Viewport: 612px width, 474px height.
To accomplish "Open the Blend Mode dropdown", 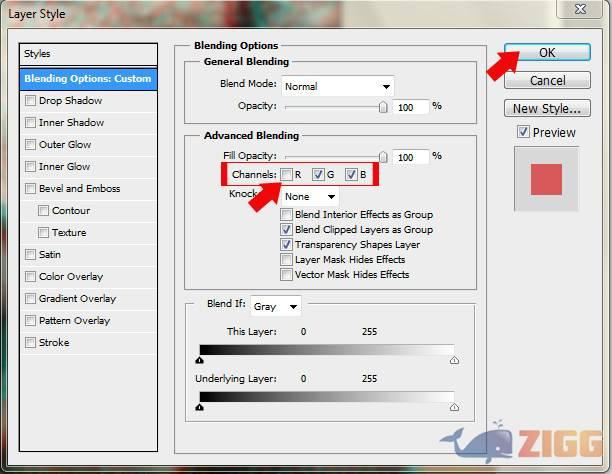I will coord(337,86).
